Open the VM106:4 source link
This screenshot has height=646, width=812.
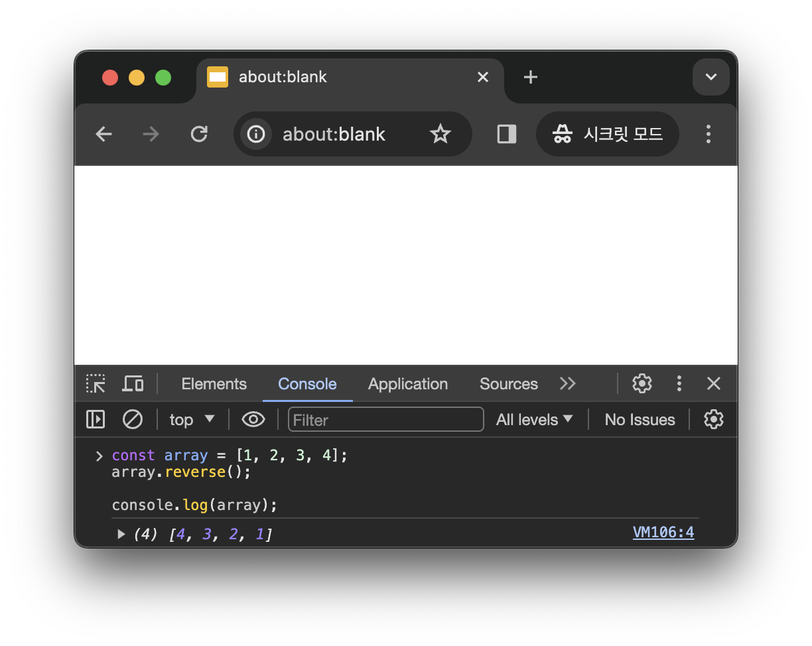663,533
